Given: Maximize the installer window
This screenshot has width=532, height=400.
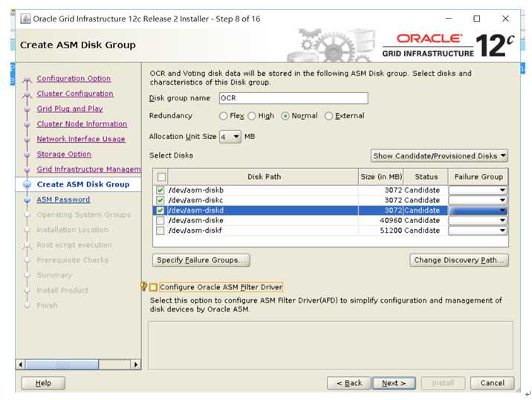Looking at the screenshot, I should coord(477,19).
